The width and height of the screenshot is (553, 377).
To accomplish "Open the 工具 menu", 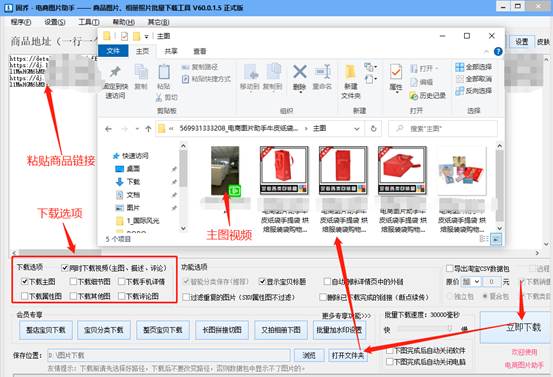I will pos(89,22).
